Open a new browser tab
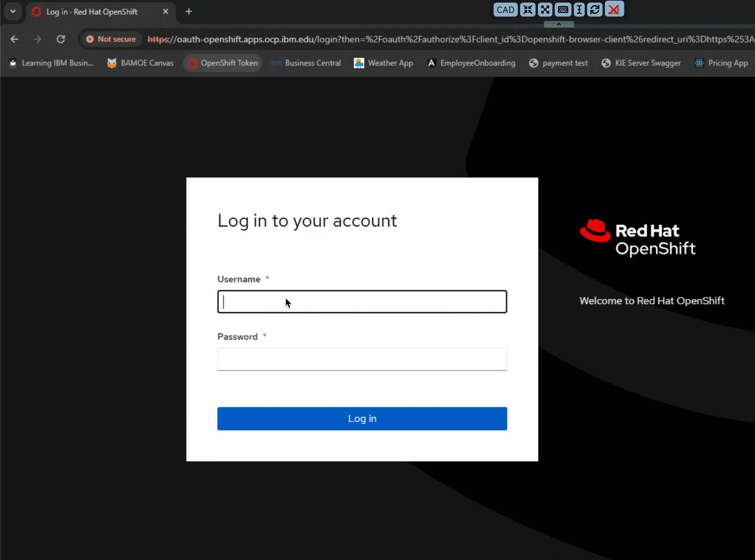 click(x=189, y=12)
